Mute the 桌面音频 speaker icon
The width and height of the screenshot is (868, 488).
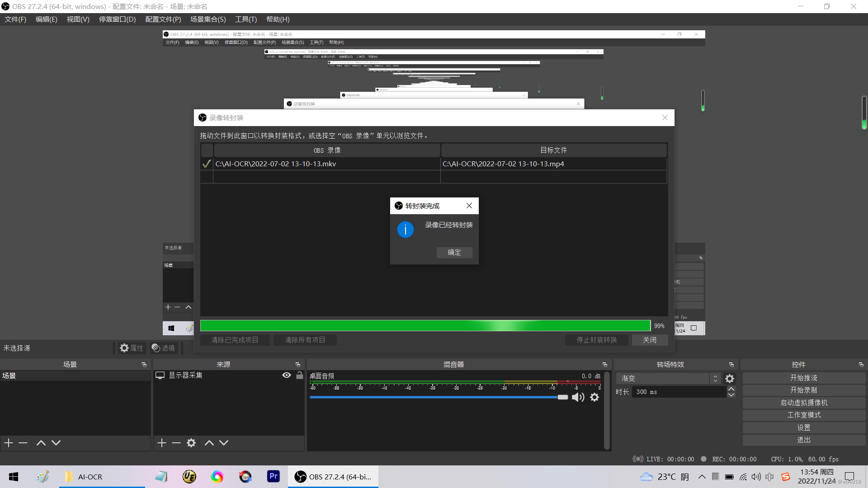(578, 397)
